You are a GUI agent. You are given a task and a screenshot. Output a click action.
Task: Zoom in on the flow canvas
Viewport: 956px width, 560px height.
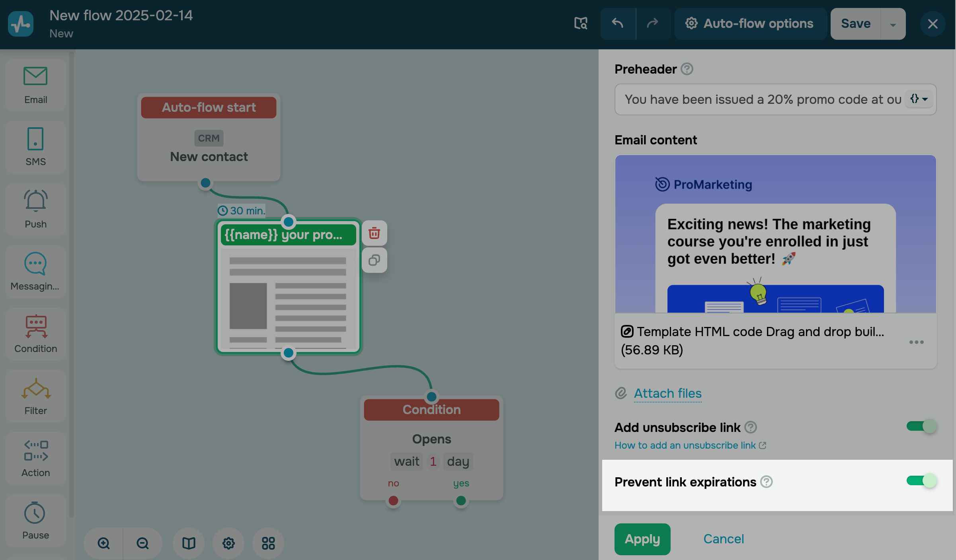pos(103,543)
